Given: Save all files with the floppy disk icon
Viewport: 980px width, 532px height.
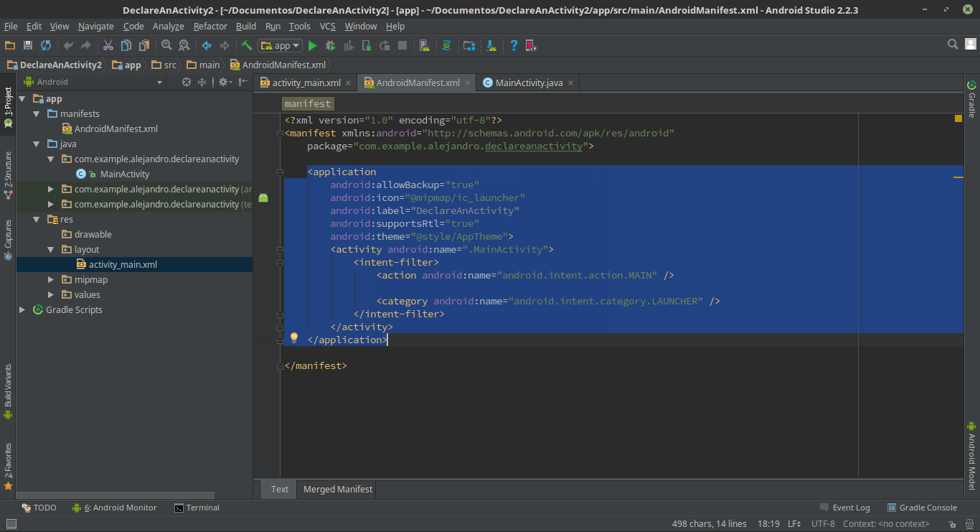Looking at the screenshot, I should (28, 45).
